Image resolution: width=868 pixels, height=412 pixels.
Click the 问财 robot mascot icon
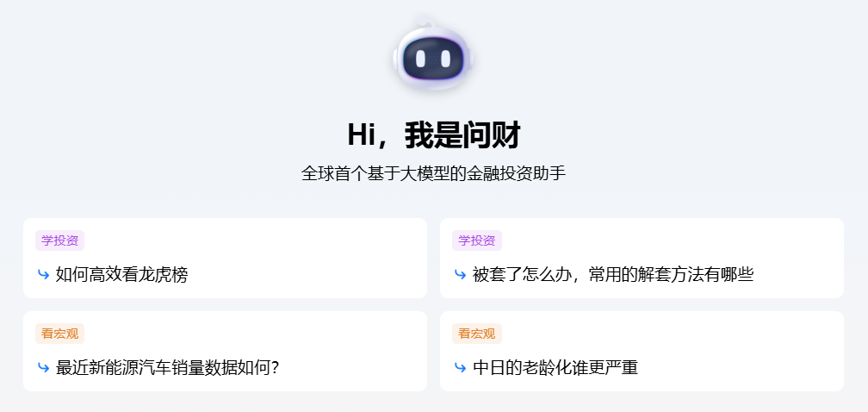pyautogui.click(x=433, y=57)
